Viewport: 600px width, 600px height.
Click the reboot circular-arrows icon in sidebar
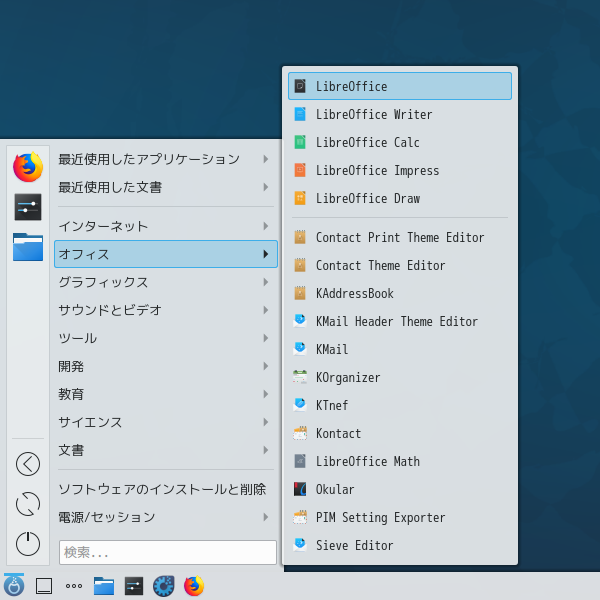pyautogui.click(x=28, y=504)
